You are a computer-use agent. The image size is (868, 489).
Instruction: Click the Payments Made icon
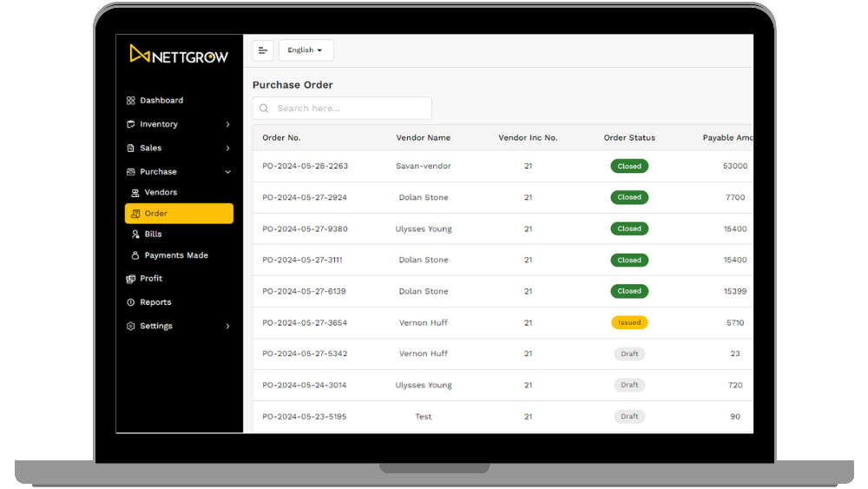tap(135, 255)
